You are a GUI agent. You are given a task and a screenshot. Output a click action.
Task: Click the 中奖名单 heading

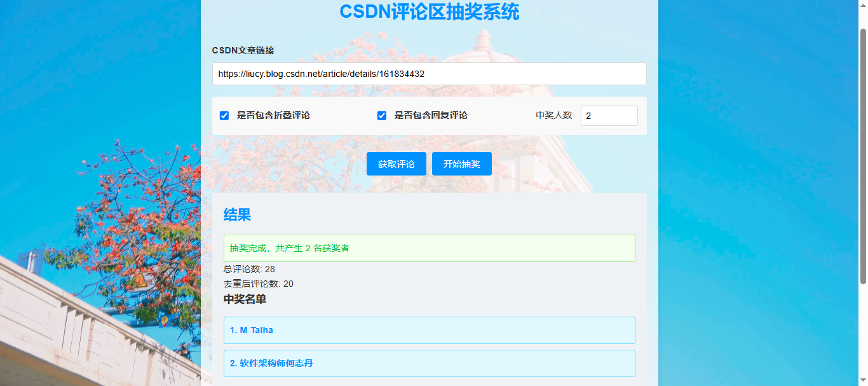[245, 299]
